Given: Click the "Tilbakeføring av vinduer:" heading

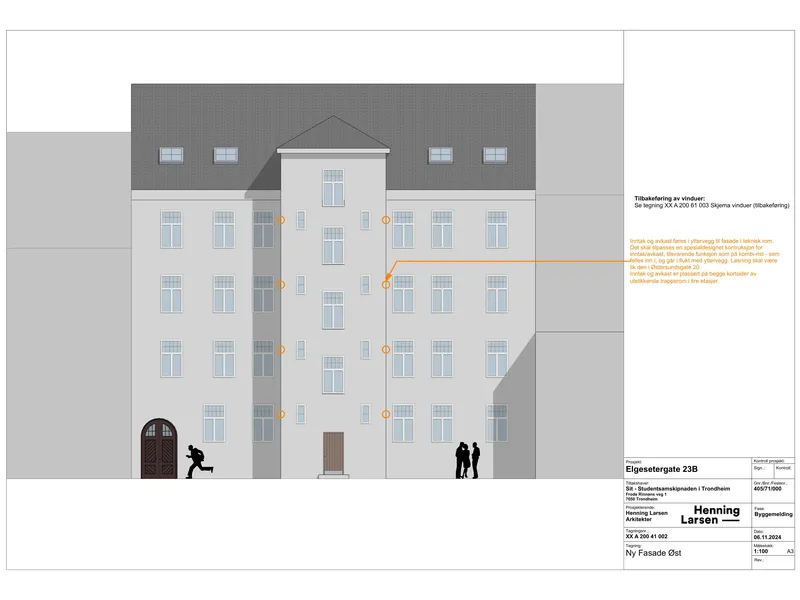Looking at the screenshot, I should tap(669, 198).
